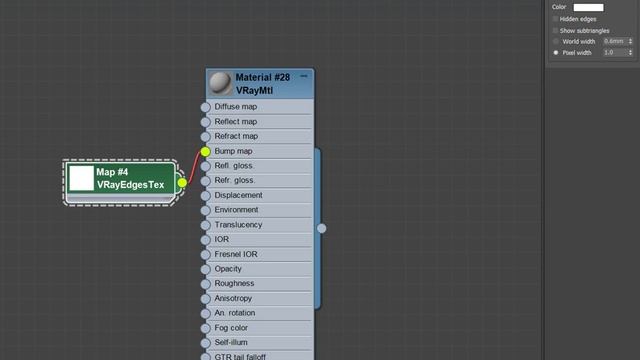640x360 pixels.
Task: Click the Pixel width spinner arrows
Action: (630, 53)
